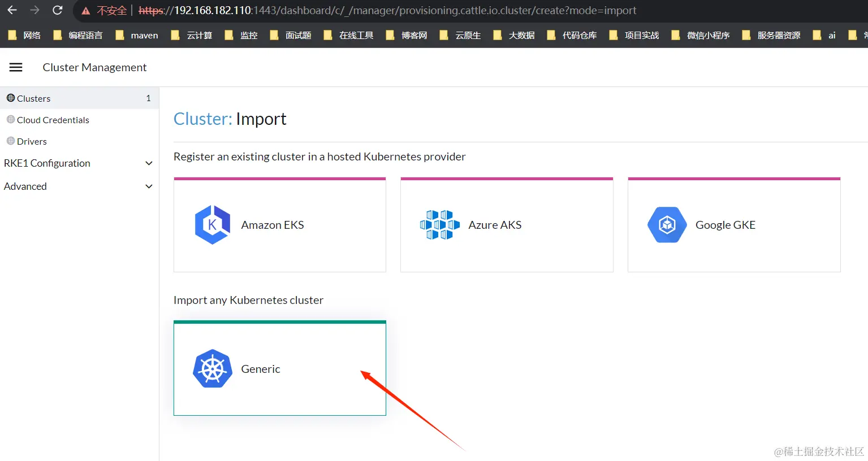Click the browser forward arrow

click(x=34, y=10)
